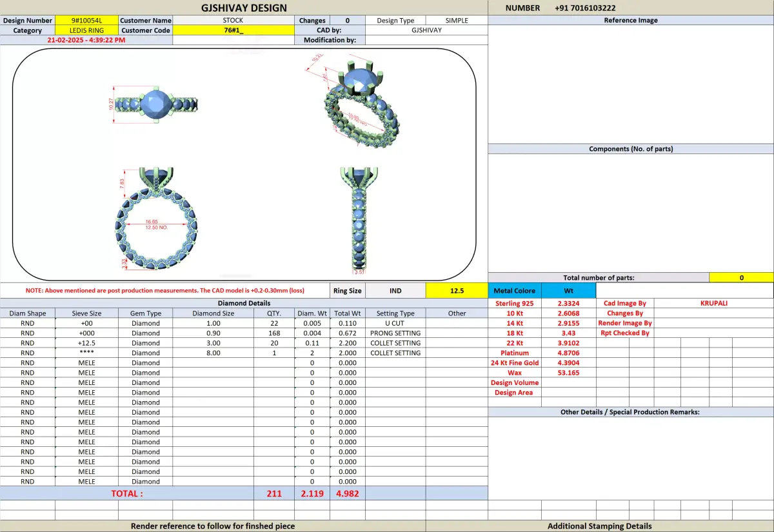Select the 14 Kt weight 2.9155

point(568,323)
